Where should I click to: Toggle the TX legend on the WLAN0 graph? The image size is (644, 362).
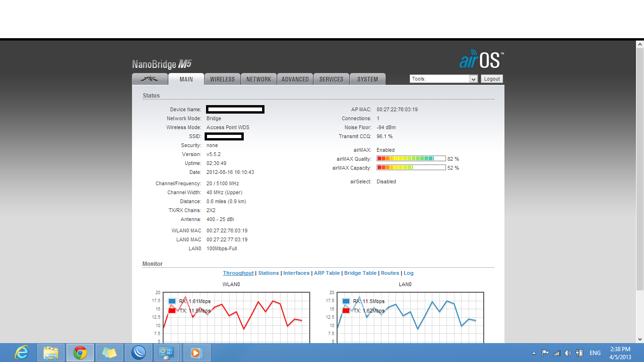tap(173, 311)
